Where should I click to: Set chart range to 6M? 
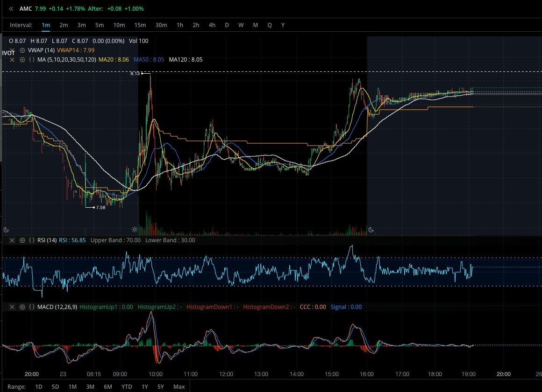(108, 386)
